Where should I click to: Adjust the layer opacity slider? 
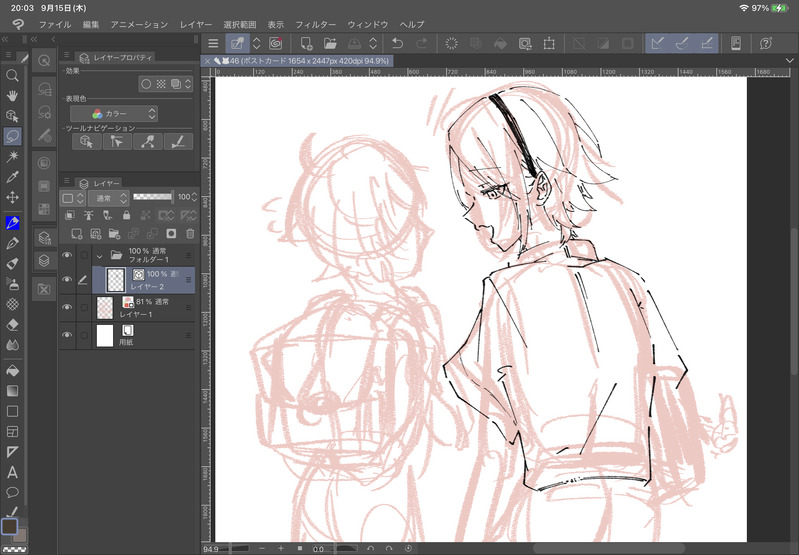click(153, 197)
